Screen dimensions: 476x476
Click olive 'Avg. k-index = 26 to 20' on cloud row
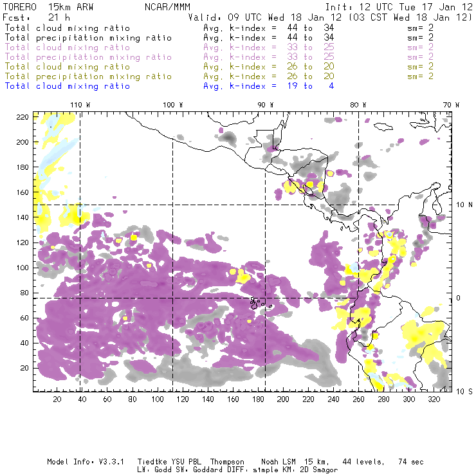[x=269, y=66]
